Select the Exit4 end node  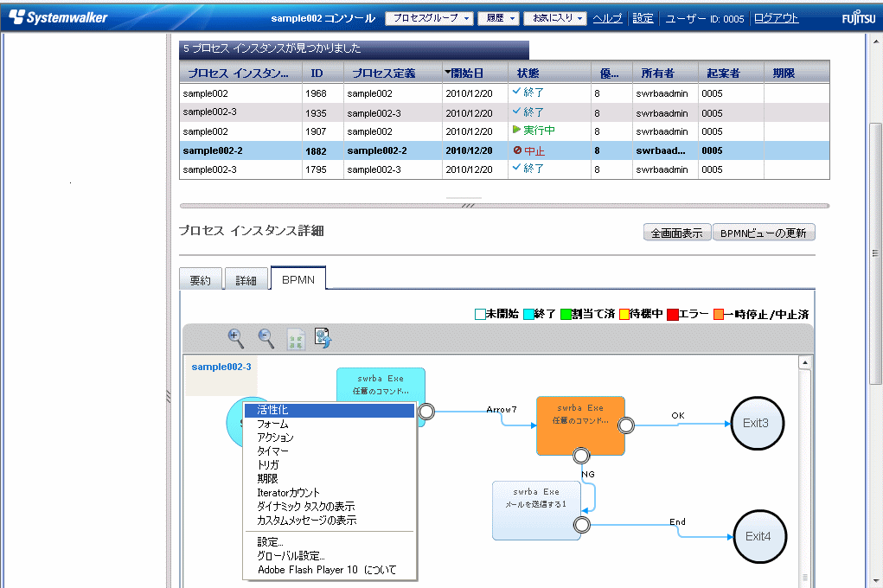point(759,536)
